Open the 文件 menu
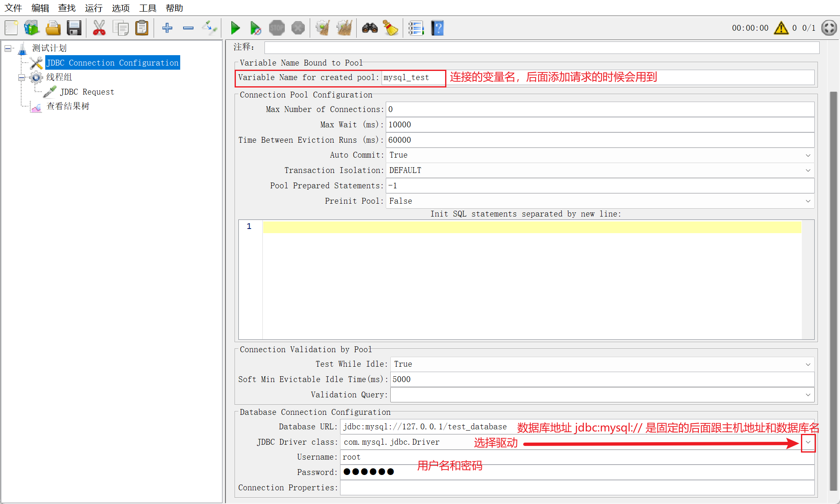840x504 pixels. [x=13, y=8]
